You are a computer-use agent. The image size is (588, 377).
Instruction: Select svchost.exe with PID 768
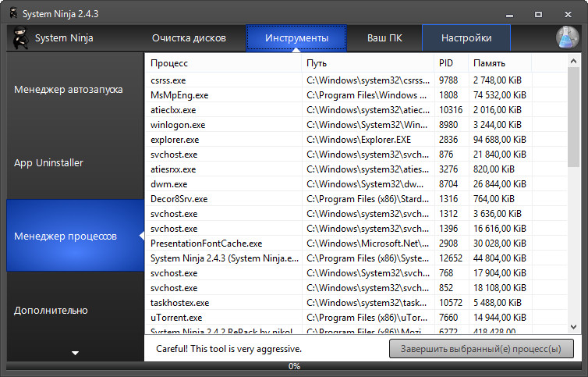(356, 273)
